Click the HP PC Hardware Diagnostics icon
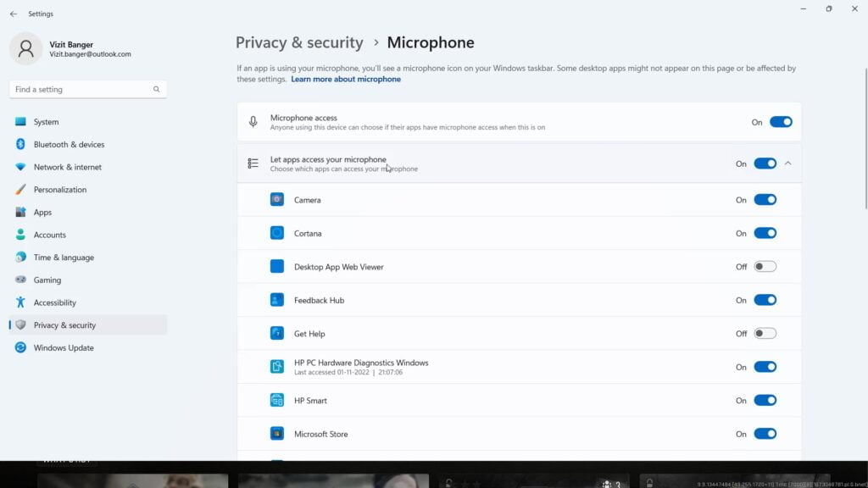The width and height of the screenshot is (868, 488). [x=277, y=367]
